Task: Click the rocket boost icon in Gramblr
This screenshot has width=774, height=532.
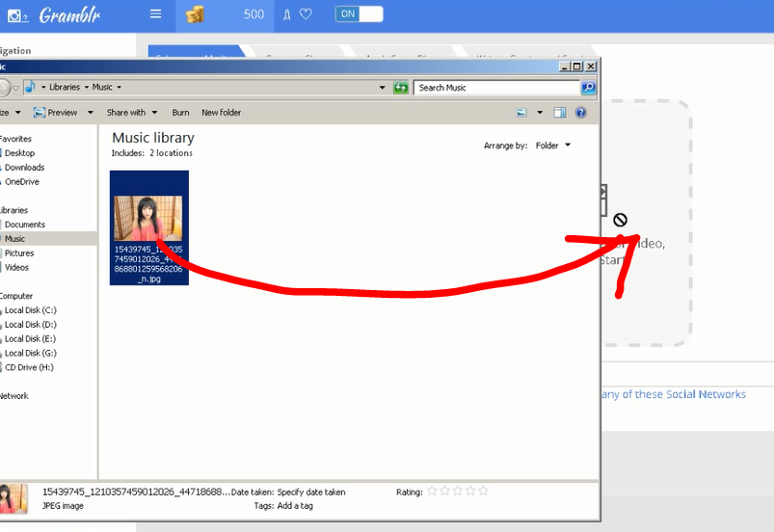Action: [x=287, y=14]
